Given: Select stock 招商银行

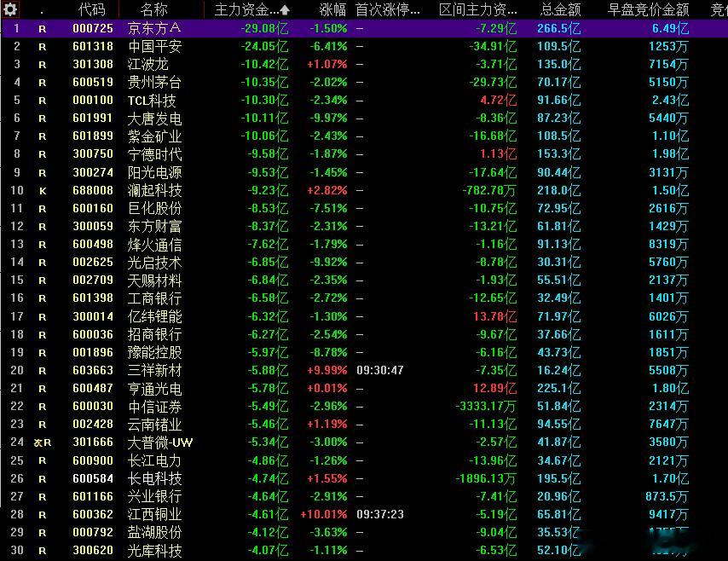Looking at the screenshot, I should click(x=154, y=334).
